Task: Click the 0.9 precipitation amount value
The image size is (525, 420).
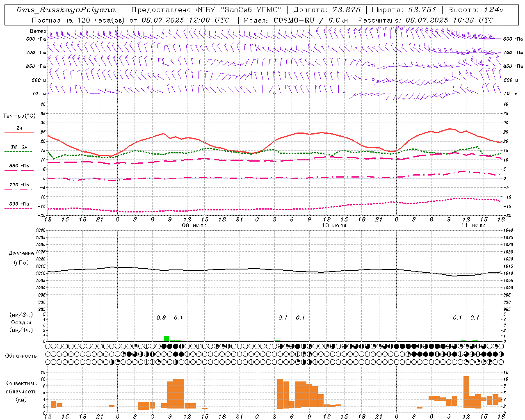Action: pos(161,317)
